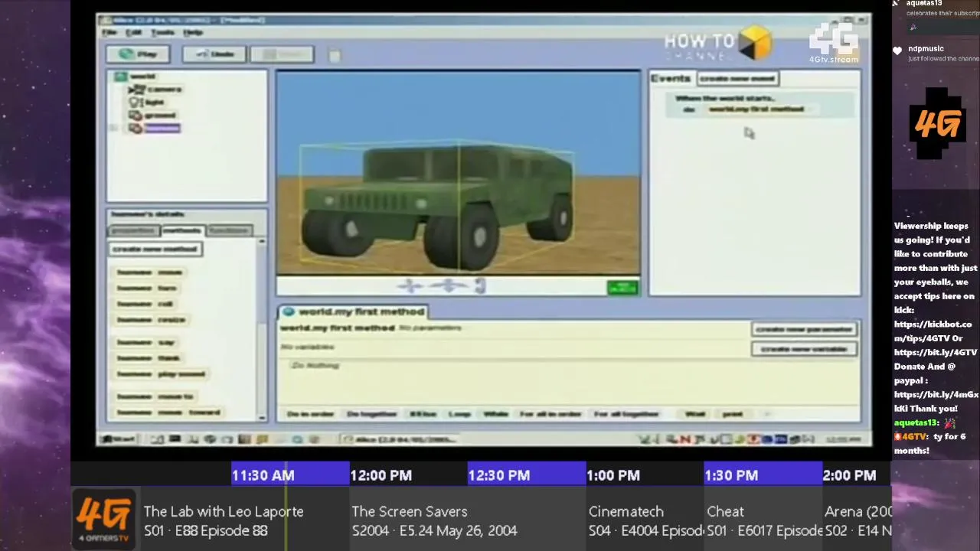This screenshot has height=551, width=980.
Task: Click the camera icon in object tree
Action: click(x=136, y=90)
